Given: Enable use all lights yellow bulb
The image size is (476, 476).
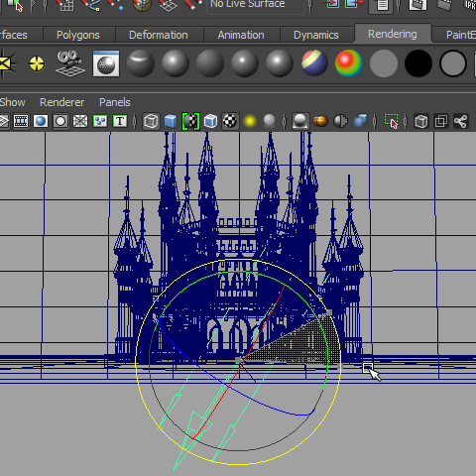Looking at the screenshot, I should [x=250, y=122].
